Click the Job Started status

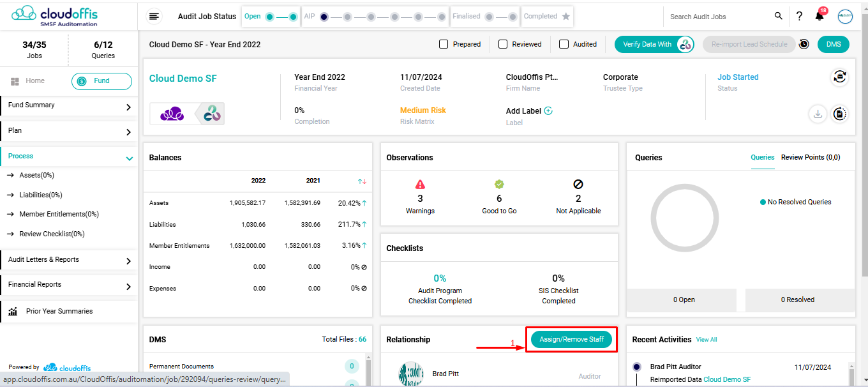[x=738, y=77]
